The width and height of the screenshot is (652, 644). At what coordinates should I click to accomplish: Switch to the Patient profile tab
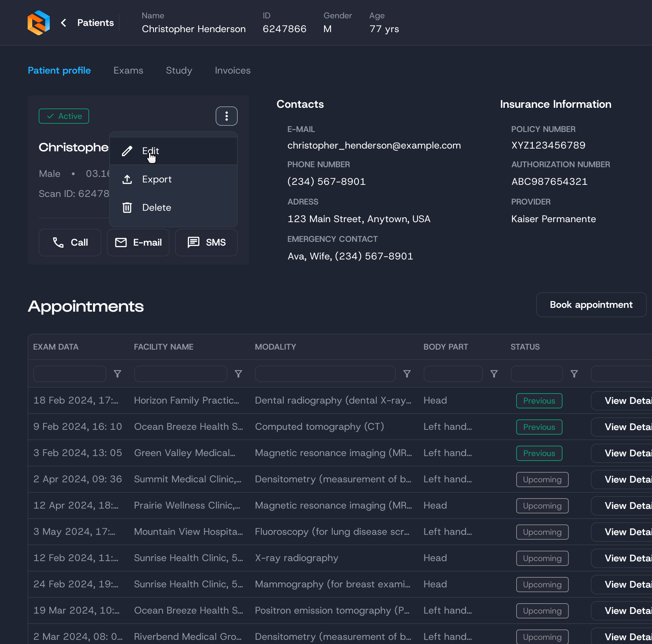(x=59, y=70)
